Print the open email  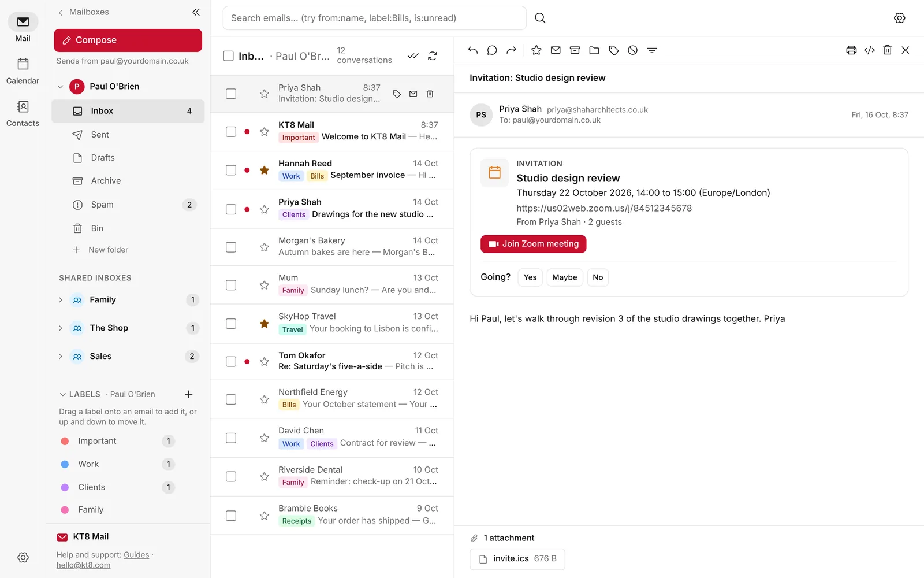tap(851, 50)
